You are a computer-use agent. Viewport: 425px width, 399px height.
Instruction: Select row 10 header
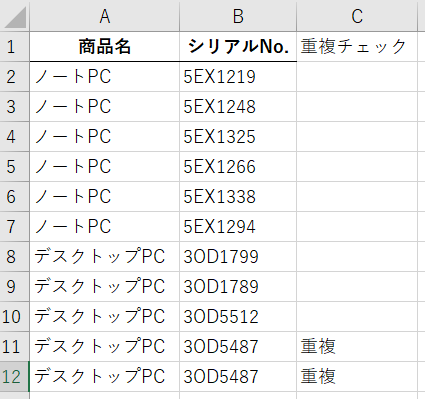pos(14,317)
